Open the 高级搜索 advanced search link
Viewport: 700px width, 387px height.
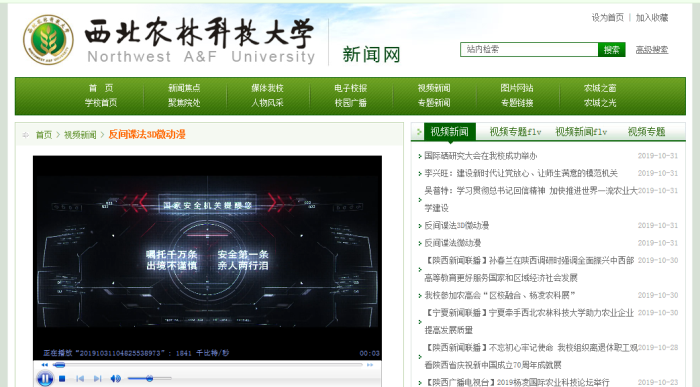click(x=652, y=50)
